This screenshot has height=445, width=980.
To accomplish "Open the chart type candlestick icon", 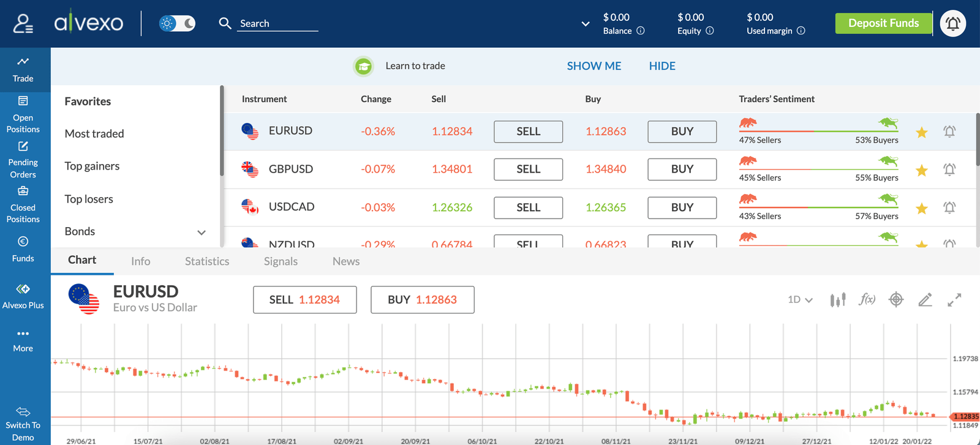I will (x=838, y=300).
